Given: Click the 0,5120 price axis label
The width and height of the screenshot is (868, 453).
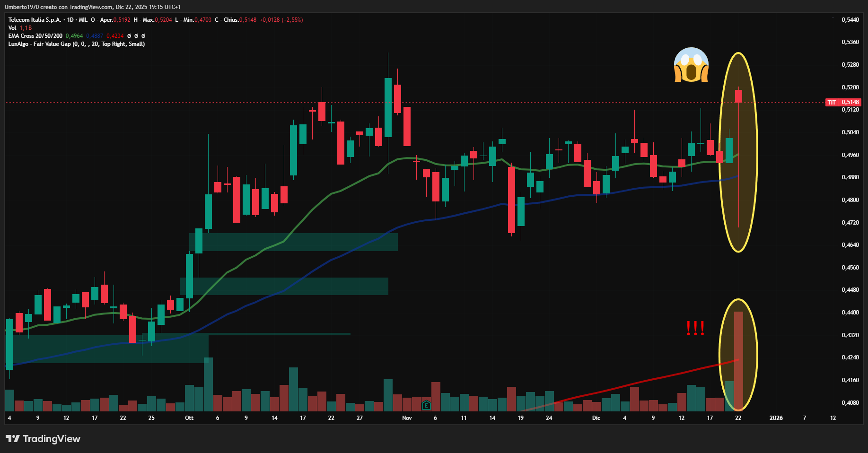Looking at the screenshot, I should point(850,110).
